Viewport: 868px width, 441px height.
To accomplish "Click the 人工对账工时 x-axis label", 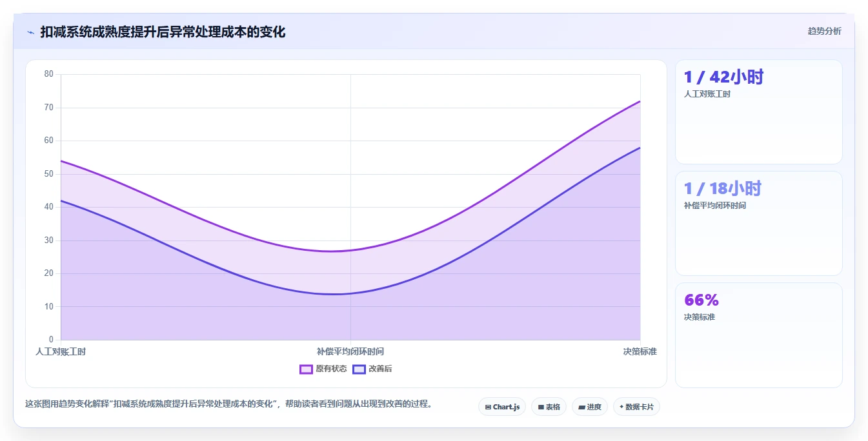I will (61, 351).
